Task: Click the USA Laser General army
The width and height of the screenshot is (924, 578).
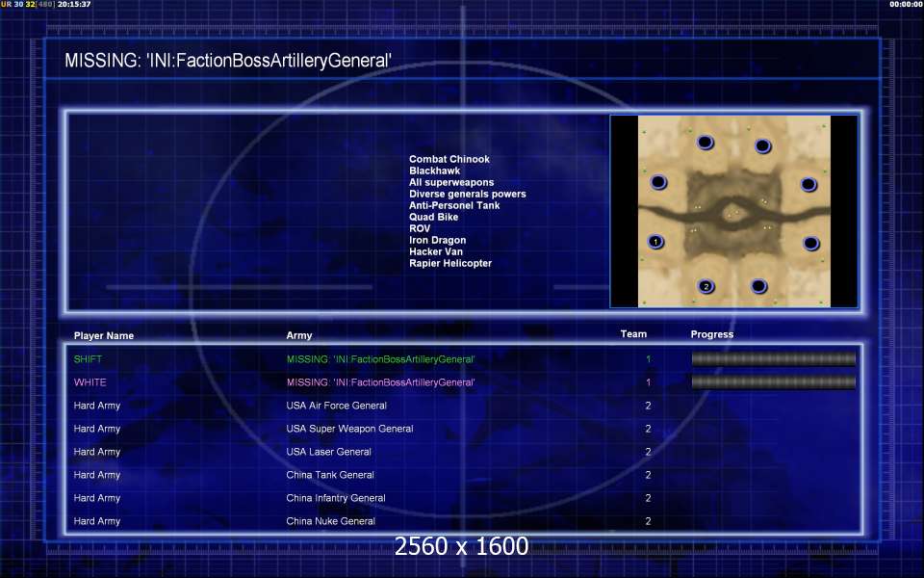Action: [328, 452]
